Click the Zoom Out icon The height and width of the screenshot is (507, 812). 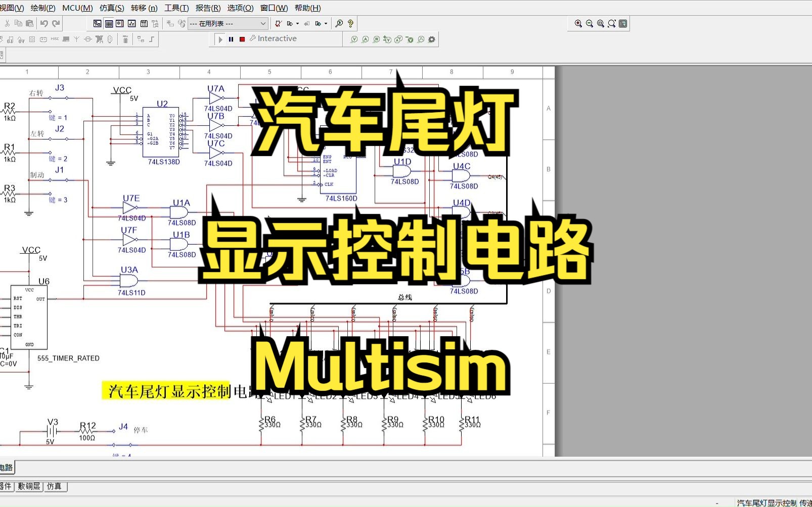tap(590, 23)
